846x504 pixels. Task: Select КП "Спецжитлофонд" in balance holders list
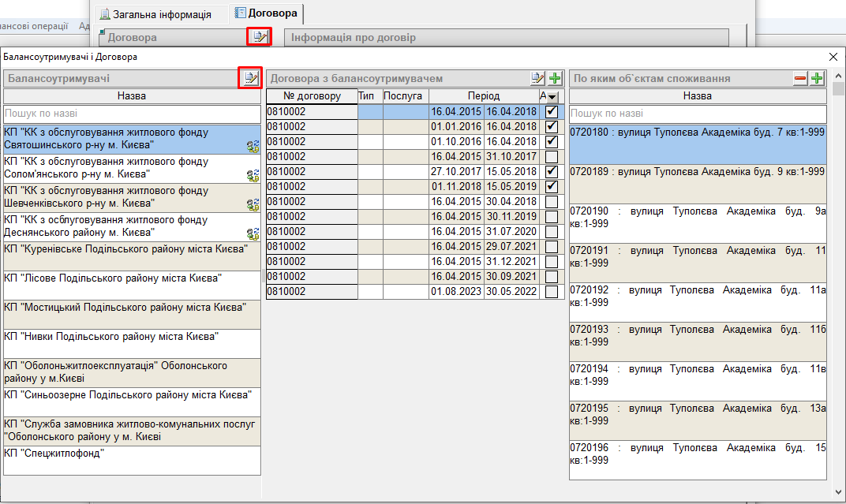132,454
